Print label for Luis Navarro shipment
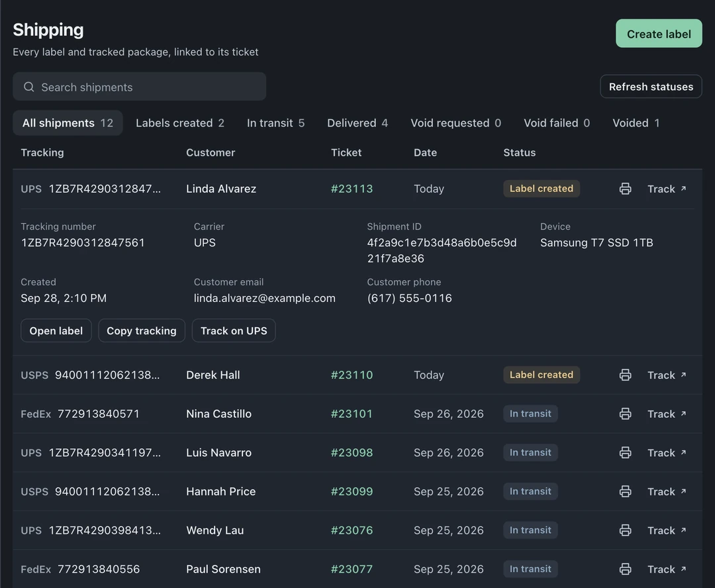Screen dimensions: 715x588 pyautogui.click(x=625, y=452)
